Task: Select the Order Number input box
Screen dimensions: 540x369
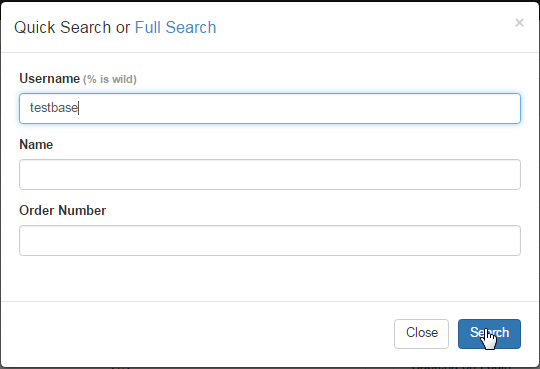Action: click(x=270, y=240)
